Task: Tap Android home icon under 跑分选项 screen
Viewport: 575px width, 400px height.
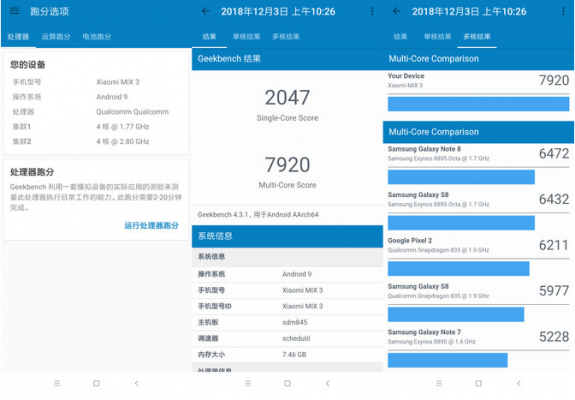Action: pos(96,383)
